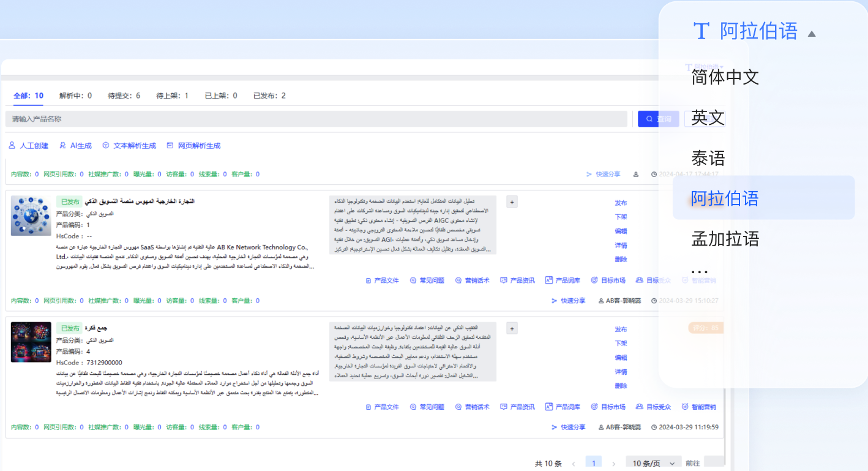The image size is (868, 471).
Task: Click 下架 for product code 1
Action: point(621,217)
